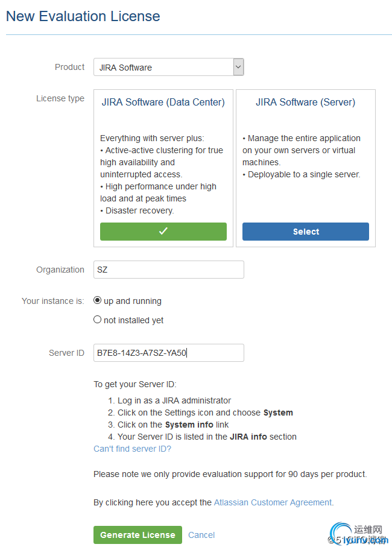The height and width of the screenshot is (550, 392).
Task: Click the New Evaluation License title
Action: 83,16
